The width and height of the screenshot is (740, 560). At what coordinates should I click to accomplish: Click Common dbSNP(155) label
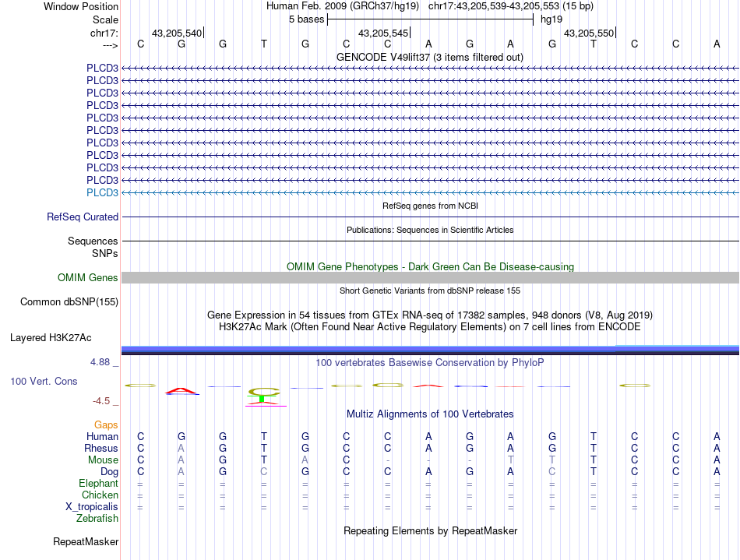69,302
